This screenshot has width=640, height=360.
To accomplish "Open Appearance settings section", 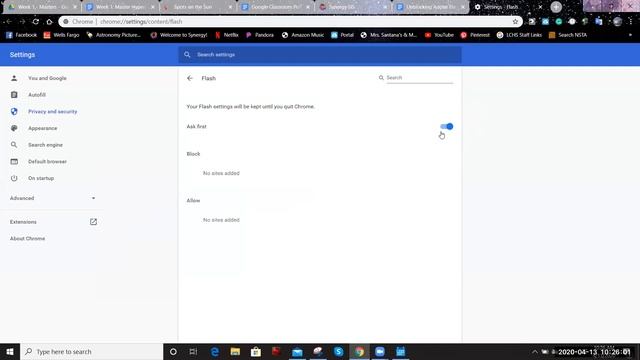I will 42,128.
